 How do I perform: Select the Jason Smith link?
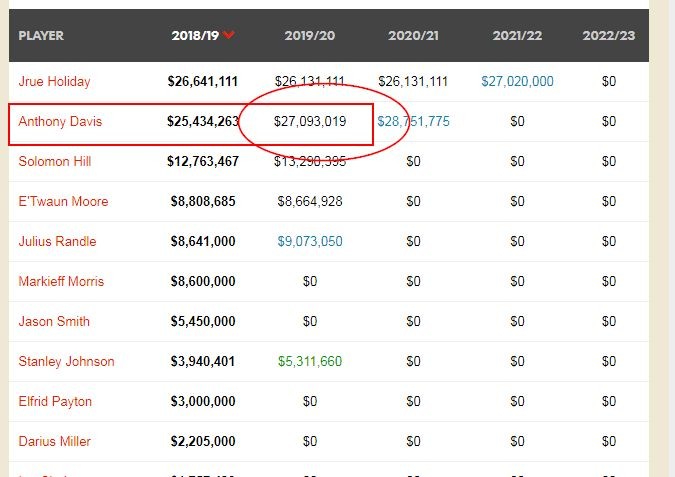[x=54, y=321]
